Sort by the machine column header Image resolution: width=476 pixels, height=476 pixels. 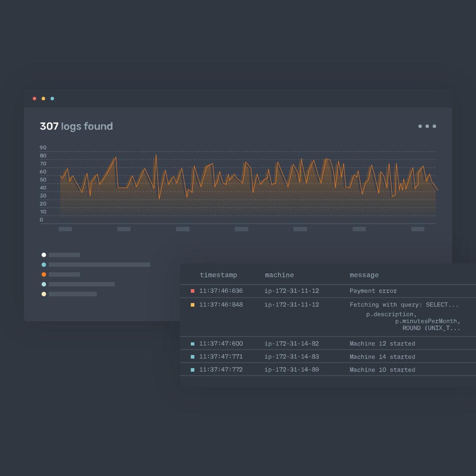279,275
